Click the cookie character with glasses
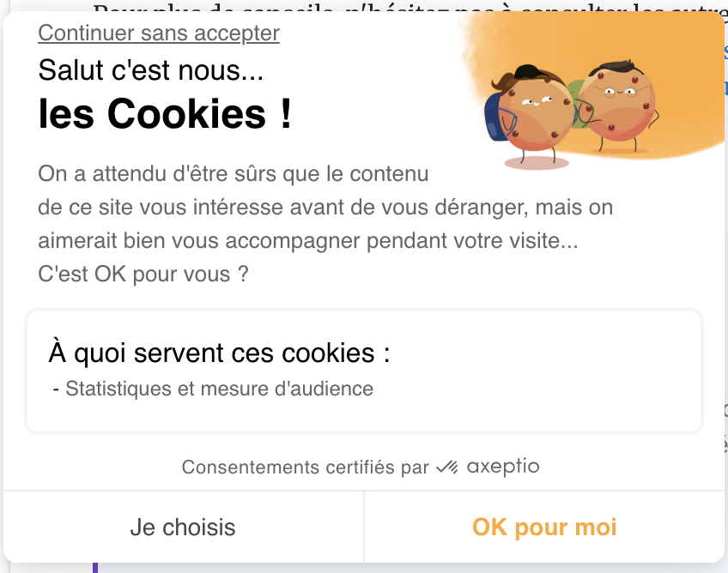Viewport: 728px width, 573px height. point(616,105)
